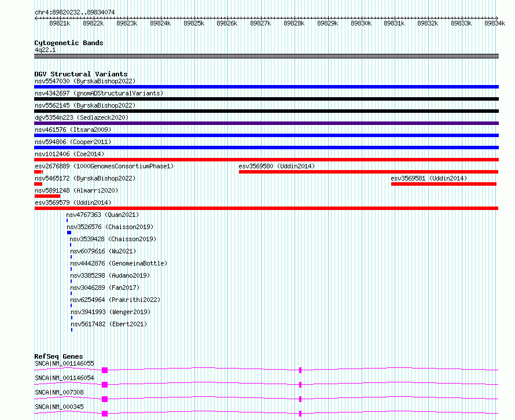Click the nsv3539428 (Chaisson2019) label
The height and width of the screenshot is (420, 515).
tap(113, 239)
